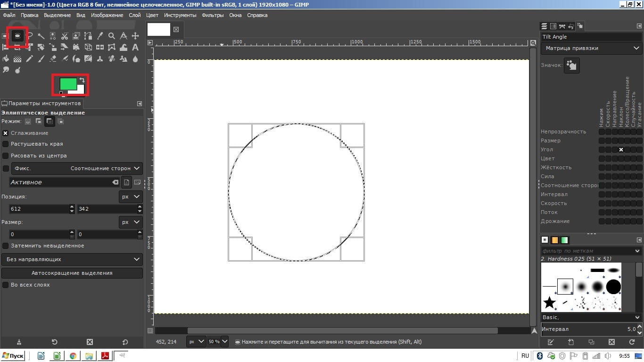Activate the Zoom magnifier tool
Image resolution: width=644 pixels, height=362 pixels.
tap(112, 36)
